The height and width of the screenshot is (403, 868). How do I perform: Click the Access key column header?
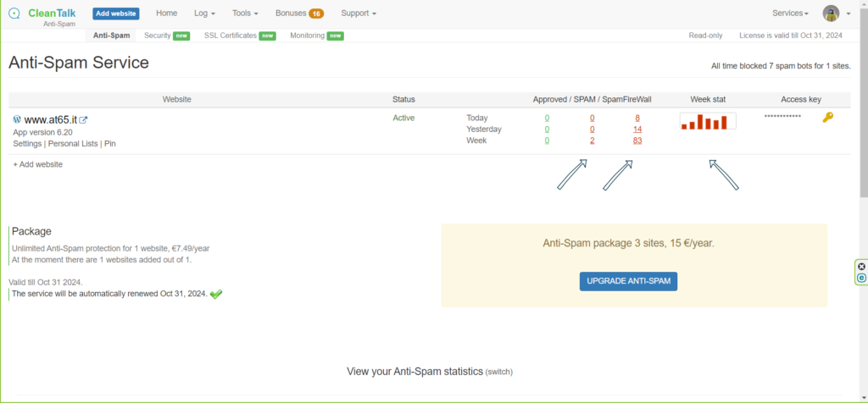pyautogui.click(x=801, y=100)
